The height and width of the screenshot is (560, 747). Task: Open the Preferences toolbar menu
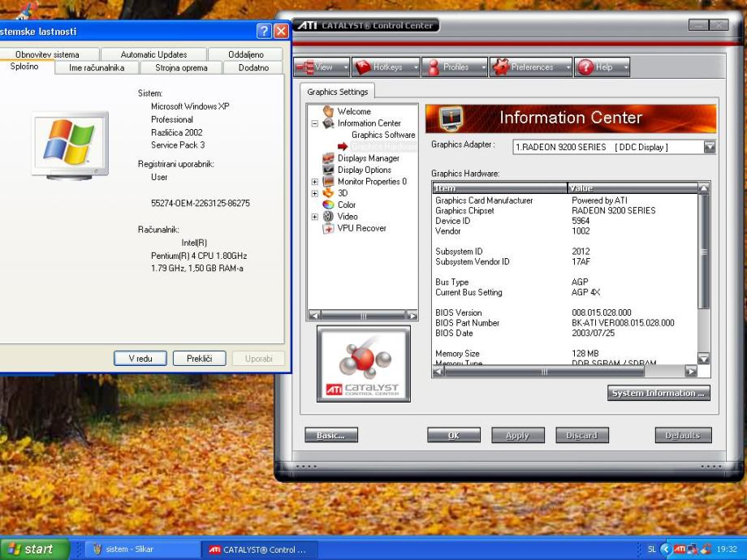point(531,67)
